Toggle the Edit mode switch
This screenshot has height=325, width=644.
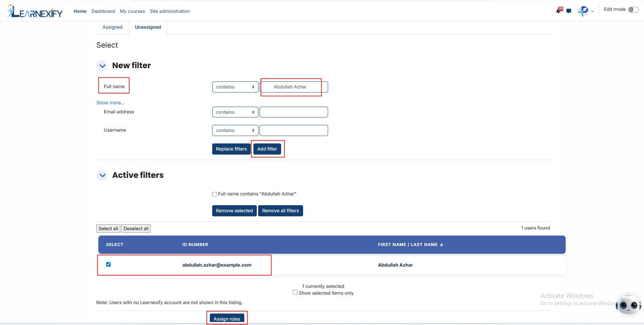[x=633, y=9]
